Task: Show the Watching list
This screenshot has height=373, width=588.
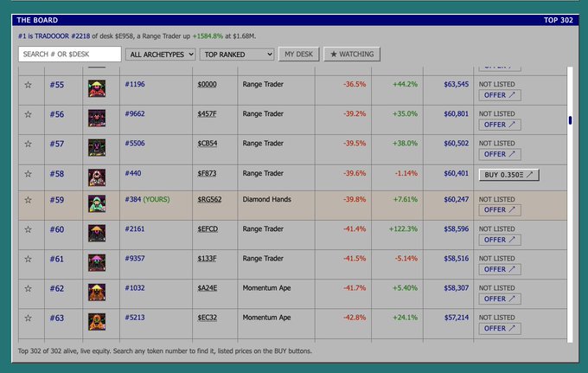Action: [352, 54]
